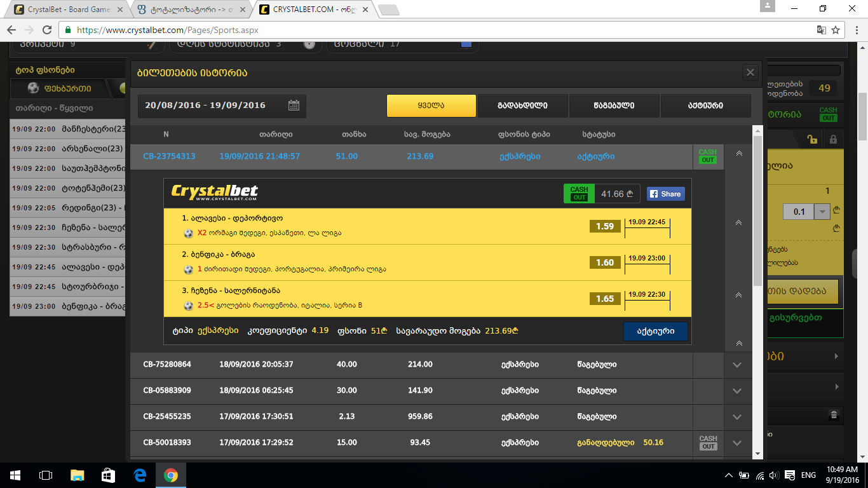
Task: Click the stake amount field showing 0.1
Action: click(x=799, y=212)
